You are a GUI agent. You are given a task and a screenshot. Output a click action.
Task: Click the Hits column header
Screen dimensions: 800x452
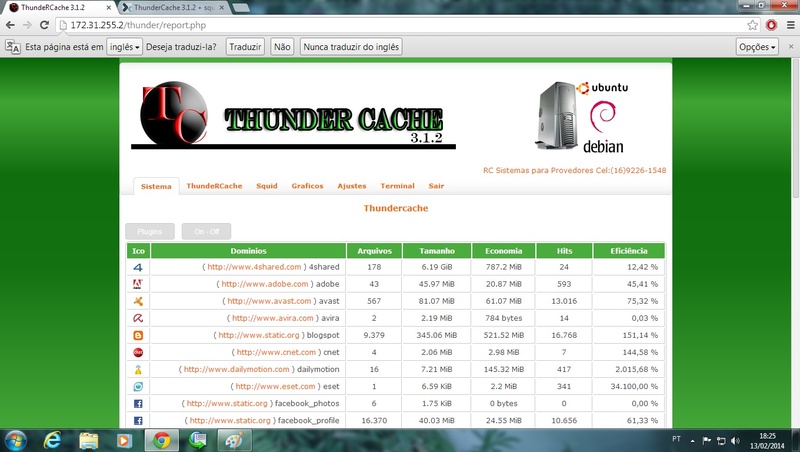(x=564, y=251)
